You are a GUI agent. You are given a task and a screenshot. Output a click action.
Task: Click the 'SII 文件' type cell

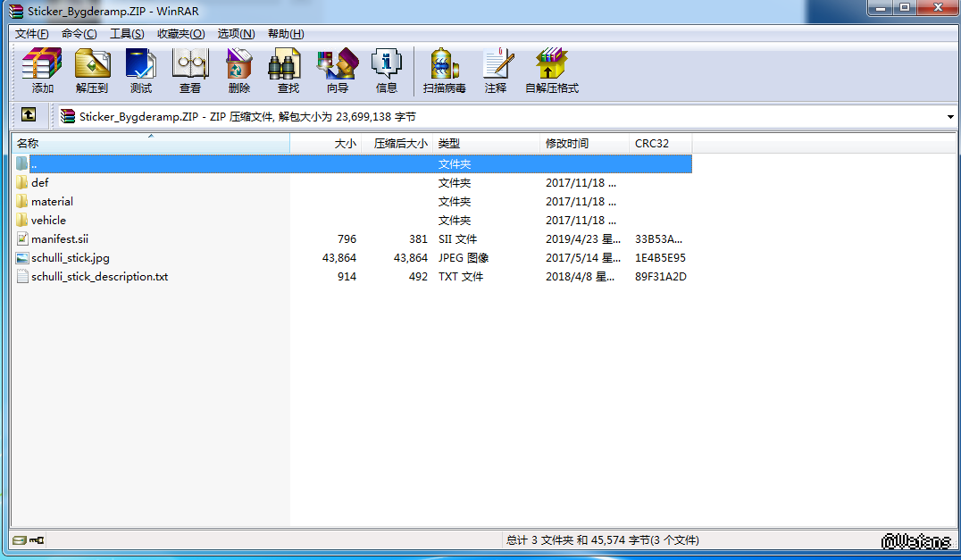click(457, 239)
